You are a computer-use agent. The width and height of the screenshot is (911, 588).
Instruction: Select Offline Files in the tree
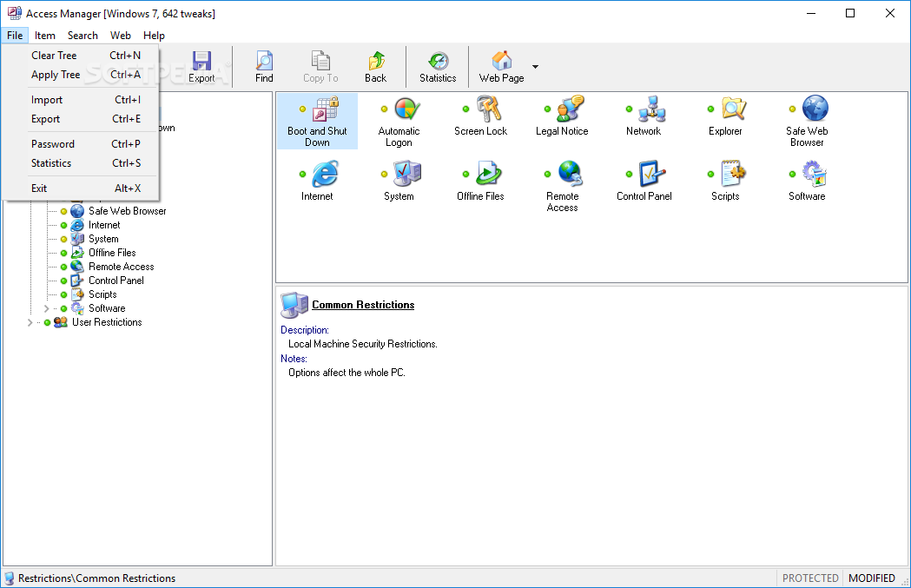112,253
